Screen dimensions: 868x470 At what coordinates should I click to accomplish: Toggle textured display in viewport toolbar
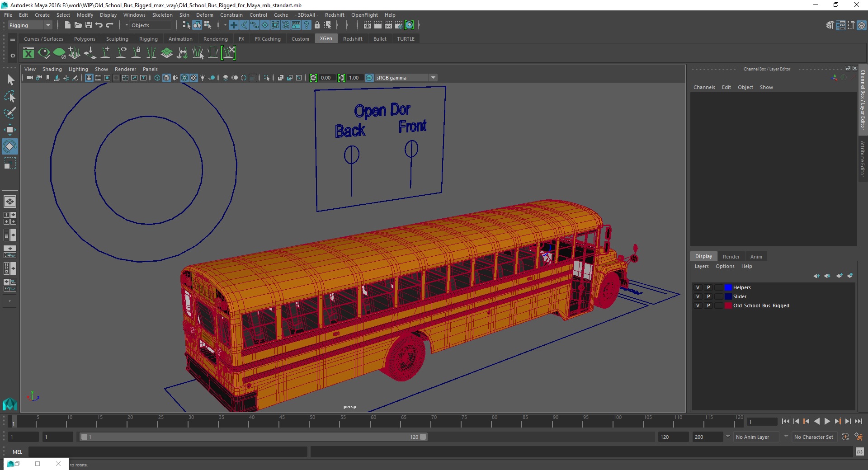tap(193, 78)
